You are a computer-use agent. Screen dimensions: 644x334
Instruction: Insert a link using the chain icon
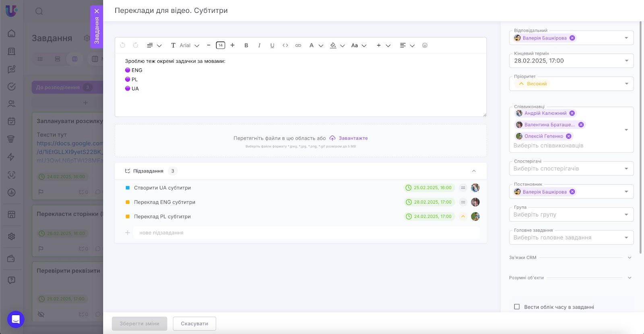tap(298, 45)
